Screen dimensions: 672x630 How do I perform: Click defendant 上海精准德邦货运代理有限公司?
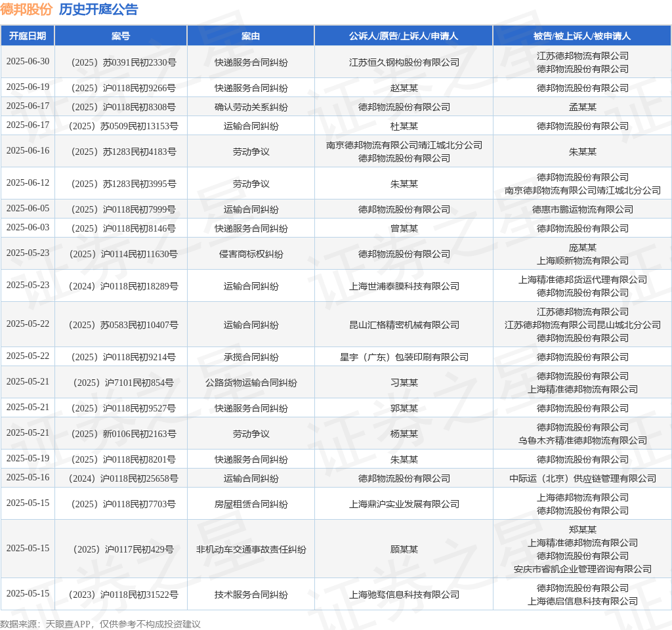point(583,280)
